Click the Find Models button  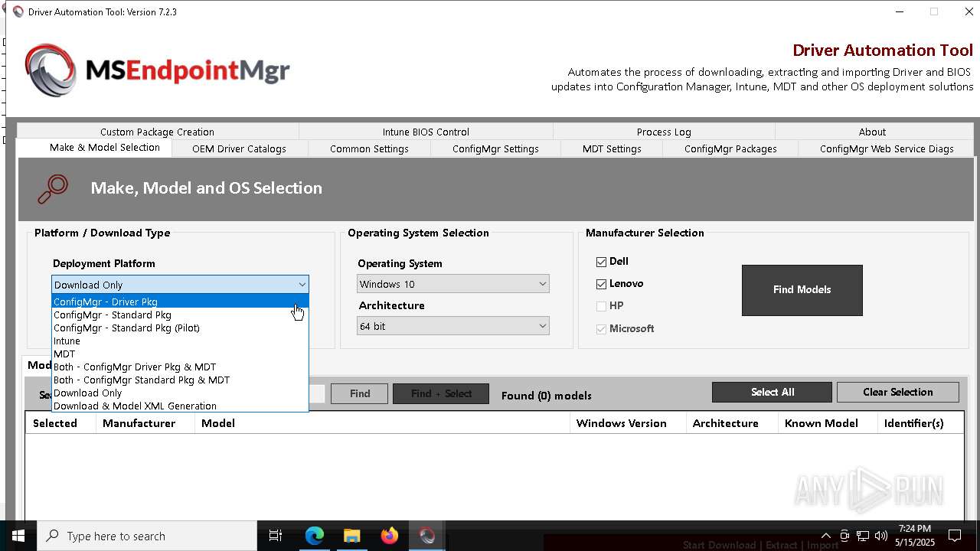click(x=802, y=290)
